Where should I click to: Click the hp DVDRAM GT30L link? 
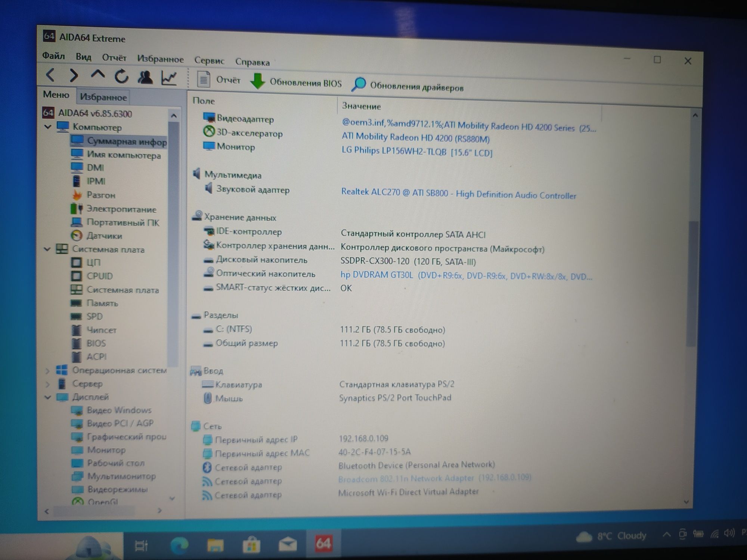click(466, 276)
